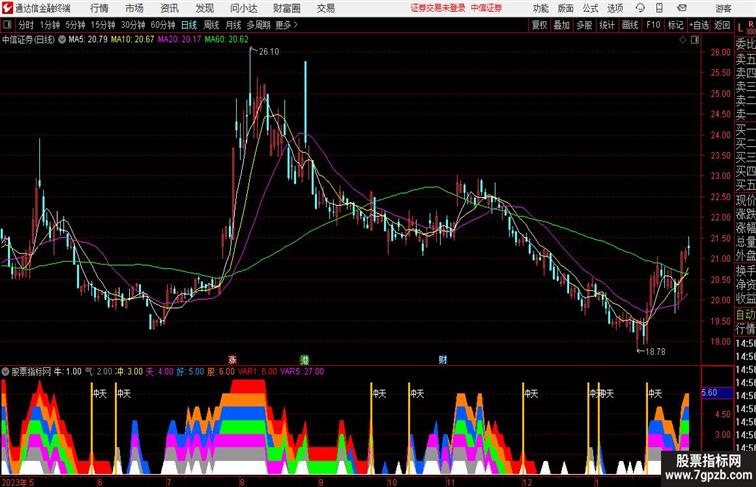Click the 港 event marker below the chart
This screenshot has height=487, width=756.
tap(304, 360)
